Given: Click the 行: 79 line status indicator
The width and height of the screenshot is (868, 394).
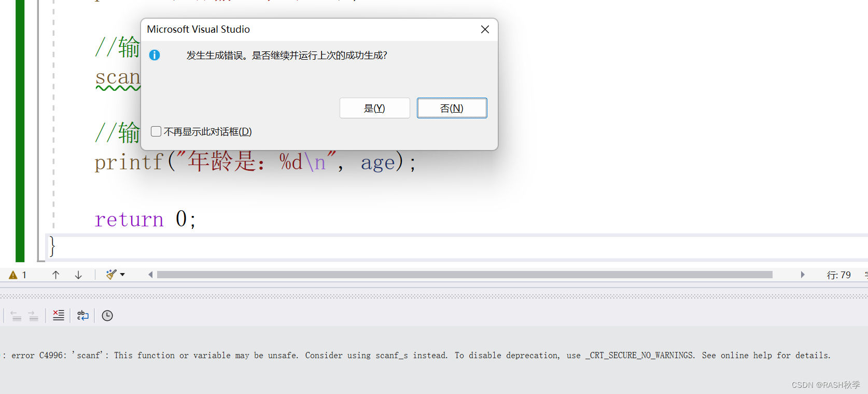Looking at the screenshot, I should pos(838,275).
